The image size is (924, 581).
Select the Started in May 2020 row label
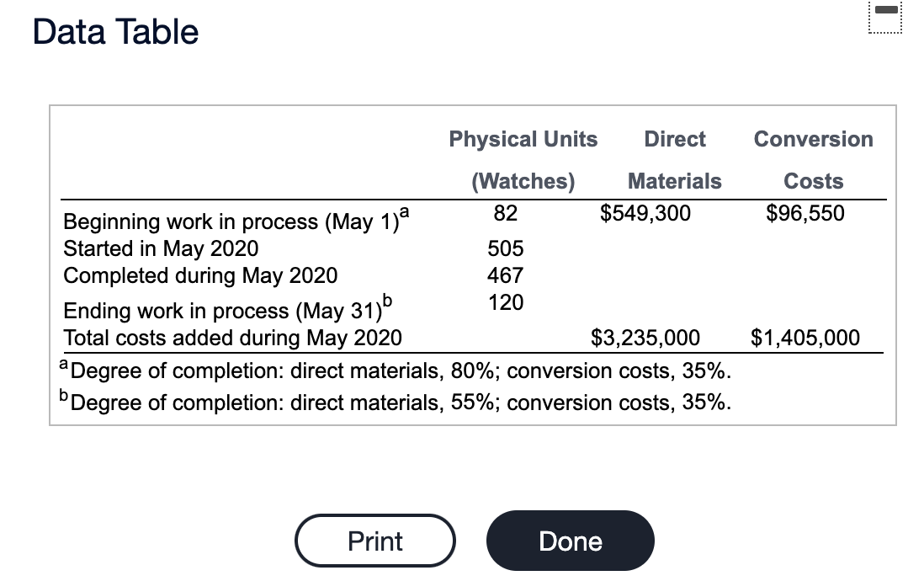pos(160,248)
